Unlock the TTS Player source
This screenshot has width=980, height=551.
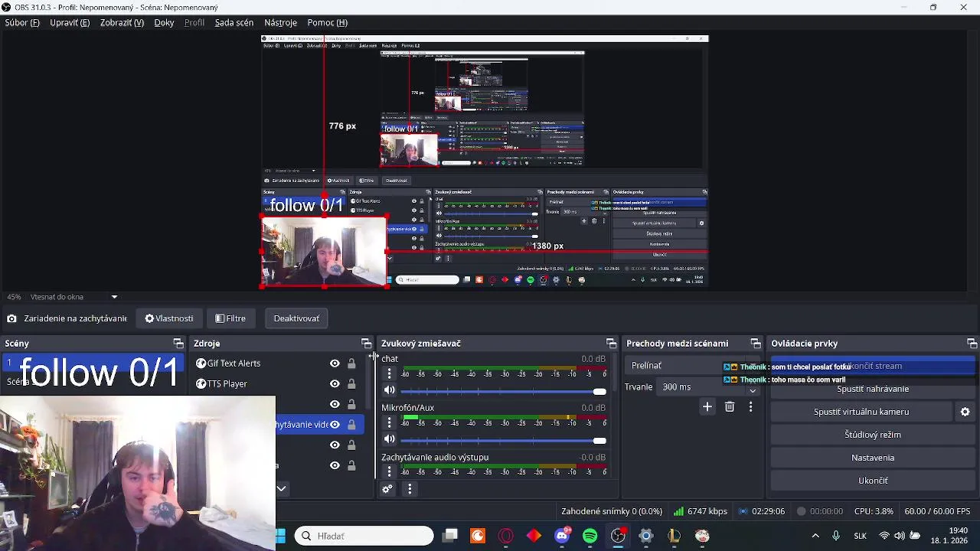point(351,384)
